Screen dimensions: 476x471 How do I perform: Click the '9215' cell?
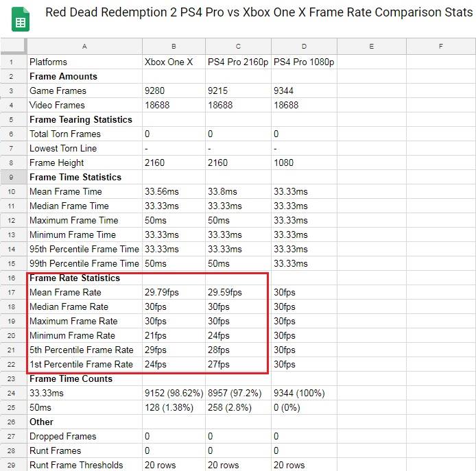pyautogui.click(x=238, y=90)
